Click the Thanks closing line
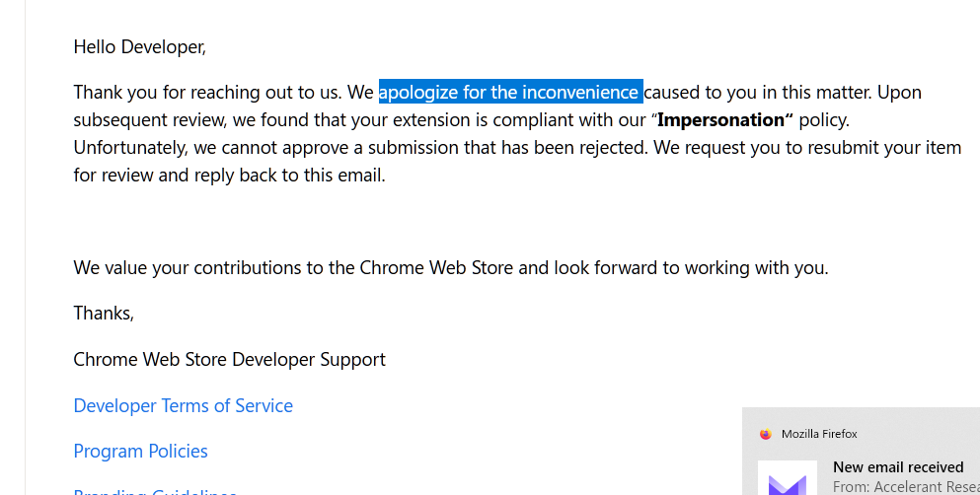980x495 pixels. [104, 313]
